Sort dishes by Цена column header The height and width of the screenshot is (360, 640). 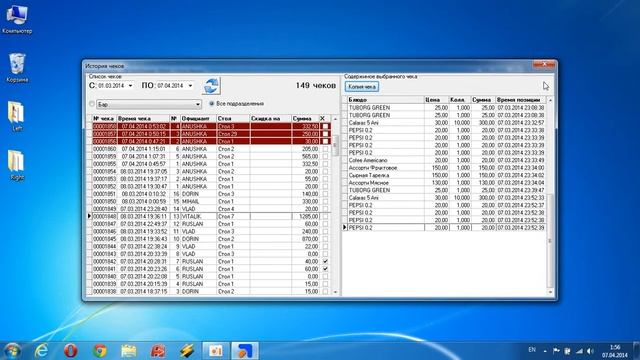[x=436, y=100]
